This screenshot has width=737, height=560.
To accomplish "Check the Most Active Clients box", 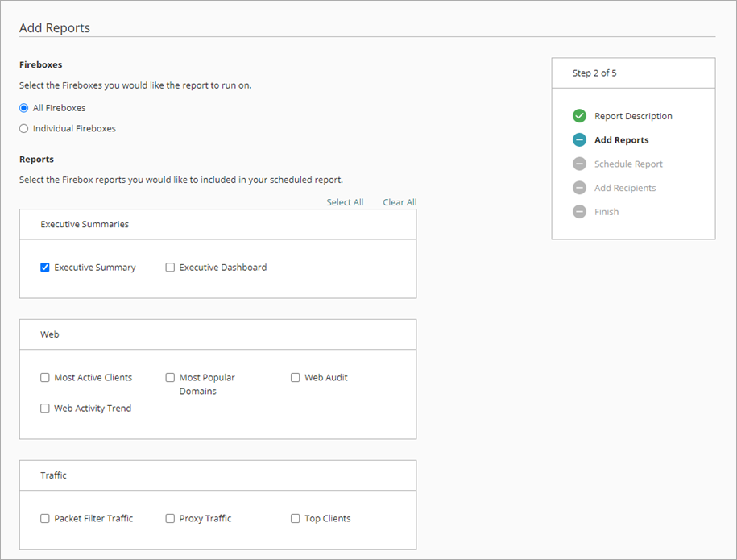I will pyautogui.click(x=45, y=378).
